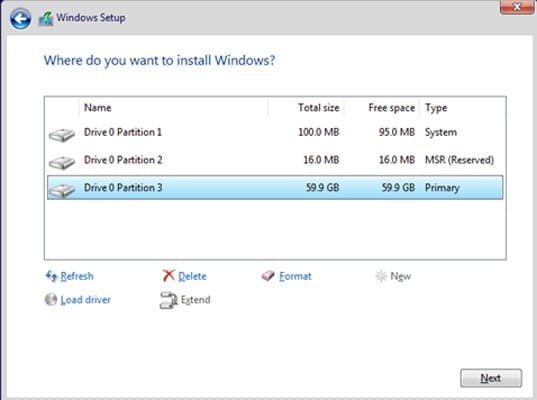Click the Load driver disc icon

pos(51,300)
